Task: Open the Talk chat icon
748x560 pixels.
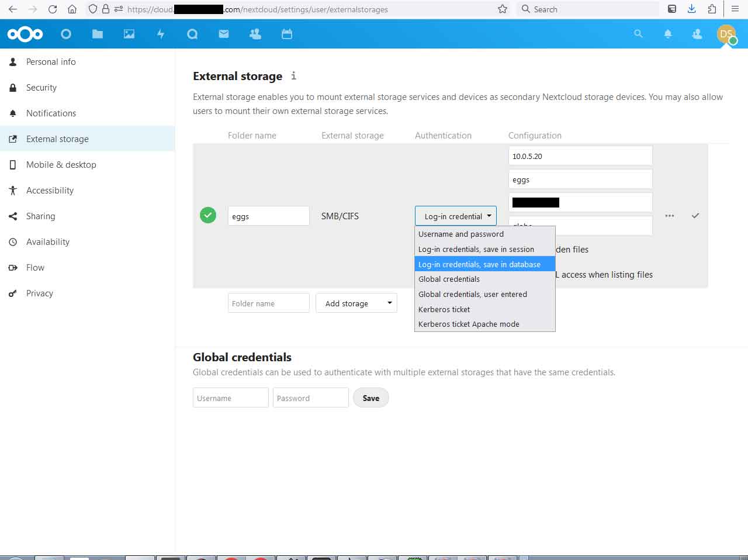Action: click(x=192, y=34)
